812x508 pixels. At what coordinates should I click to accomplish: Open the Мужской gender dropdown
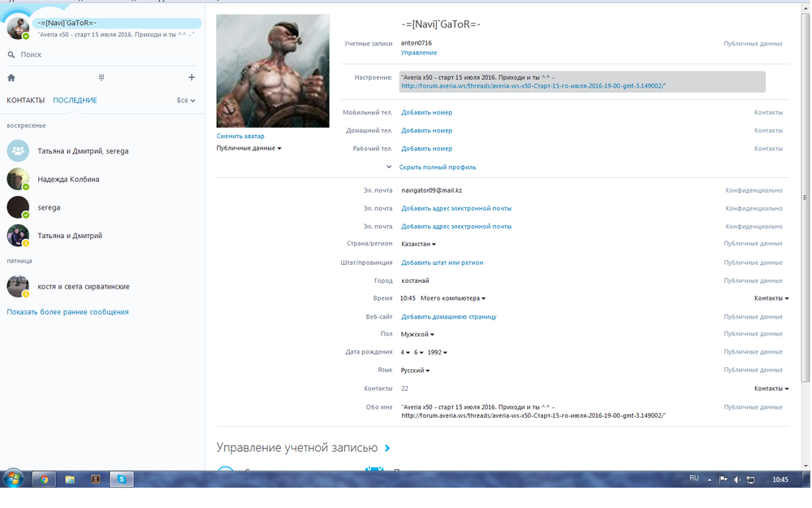point(417,334)
